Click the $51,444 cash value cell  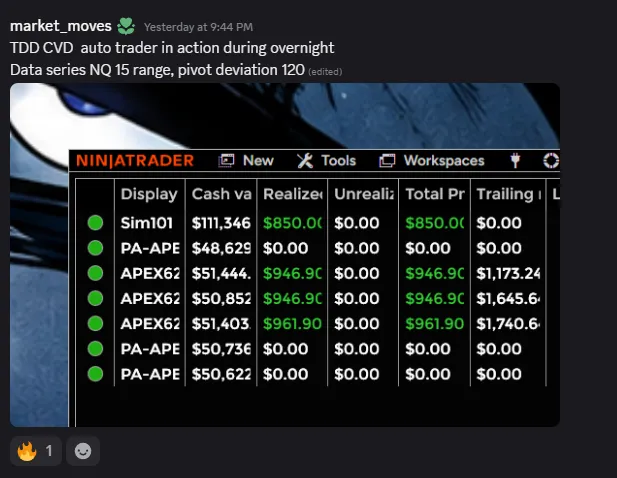(x=221, y=273)
